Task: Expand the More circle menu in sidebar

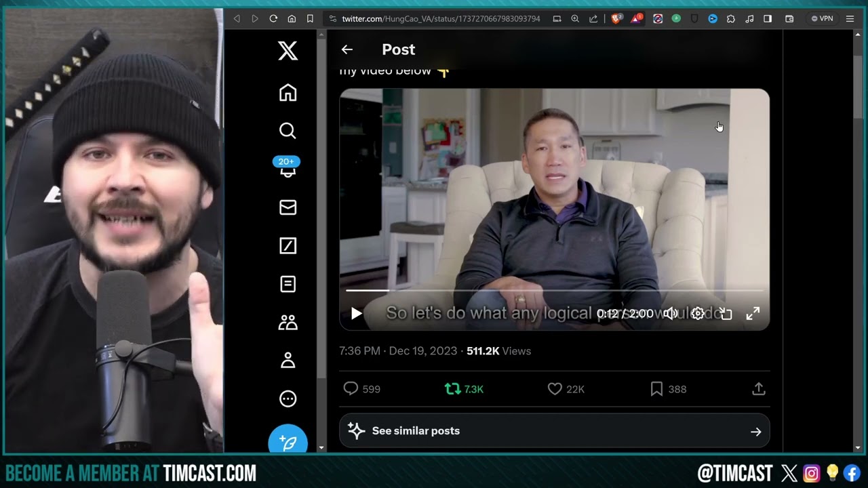Action: coord(288,399)
